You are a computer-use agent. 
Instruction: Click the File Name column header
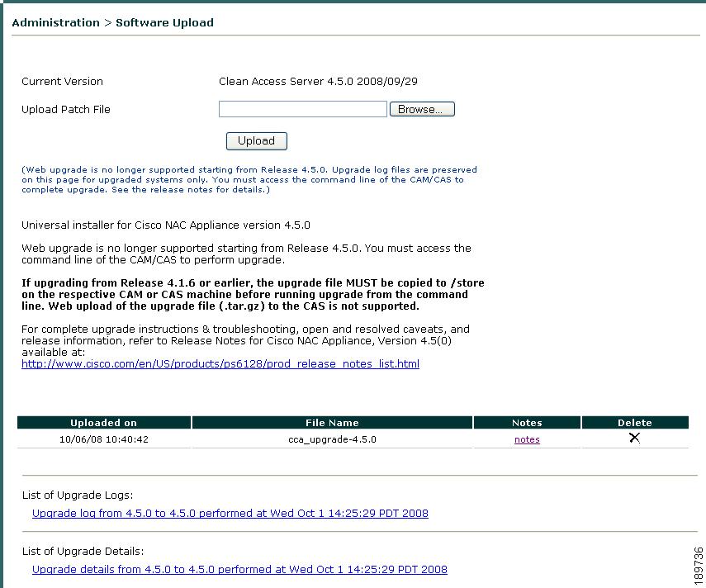(x=332, y=422)
